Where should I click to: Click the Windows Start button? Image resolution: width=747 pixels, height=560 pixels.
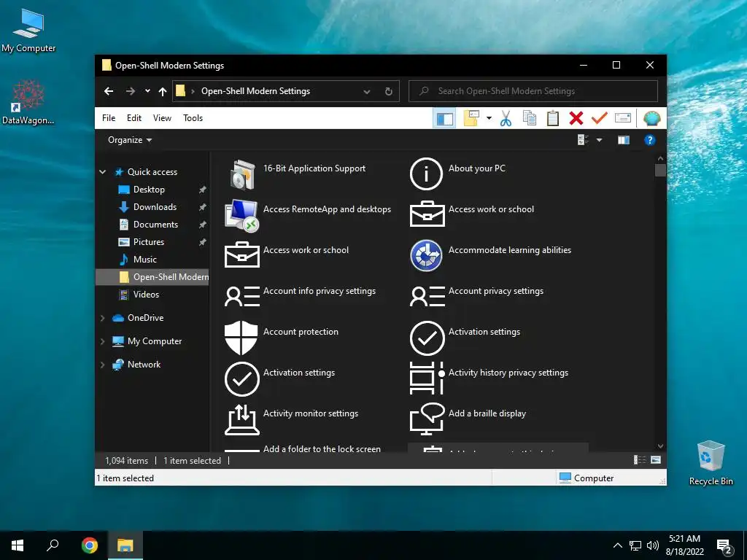(18, 545)
